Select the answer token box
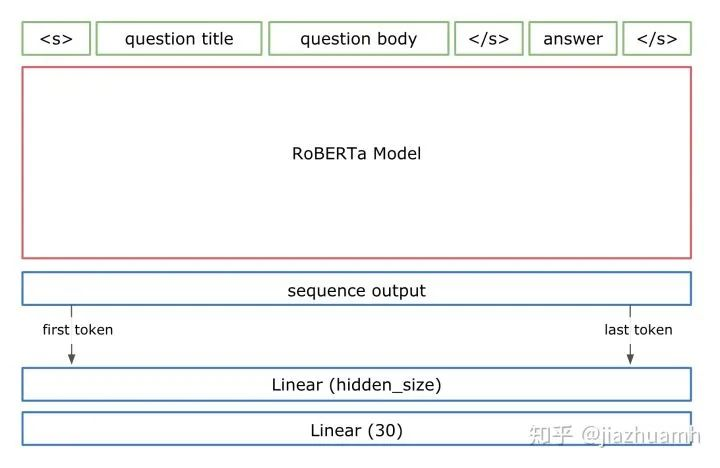This screenshot has width=720, height=468. [573, 39]
